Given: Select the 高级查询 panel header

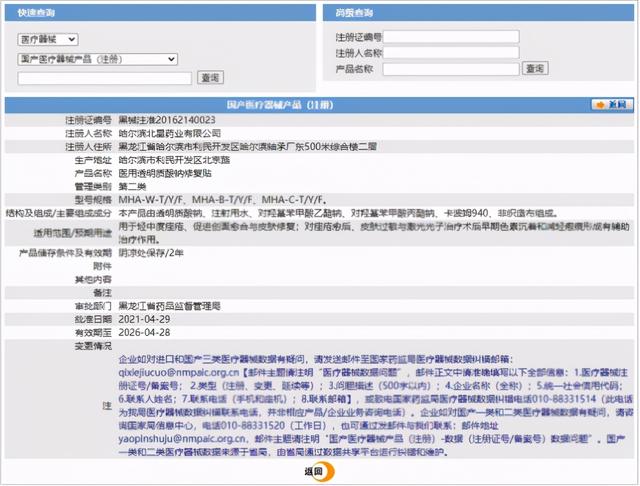Looking at the screenshot, I should click(x=356, y=12).
